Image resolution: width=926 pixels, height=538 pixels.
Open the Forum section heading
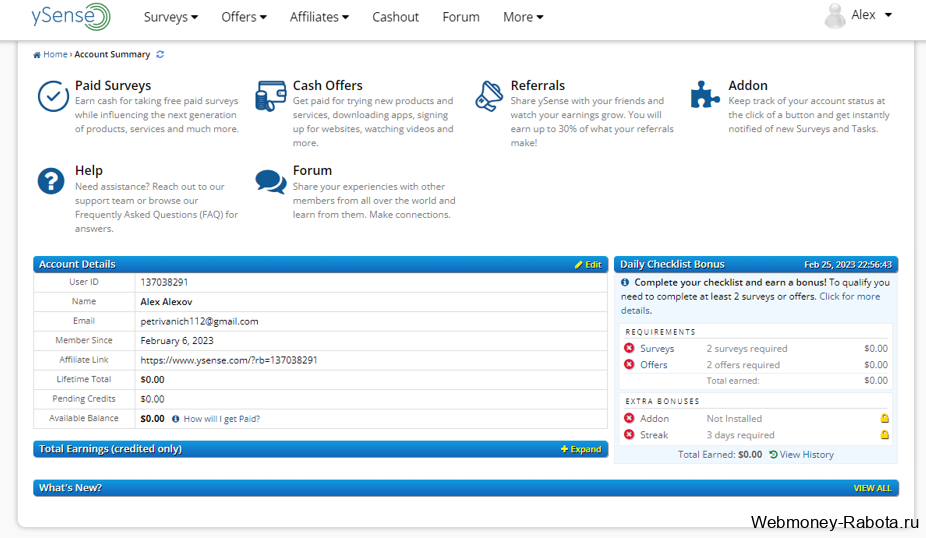point(312,171)
